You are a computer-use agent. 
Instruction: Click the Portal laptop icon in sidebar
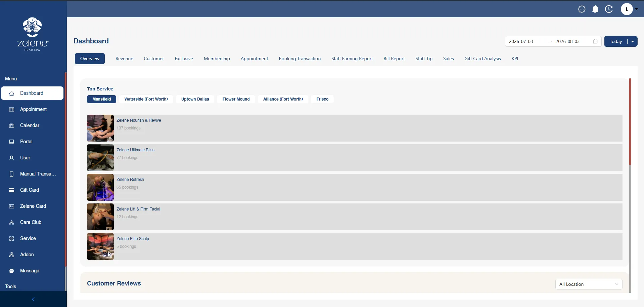point(12,142)
